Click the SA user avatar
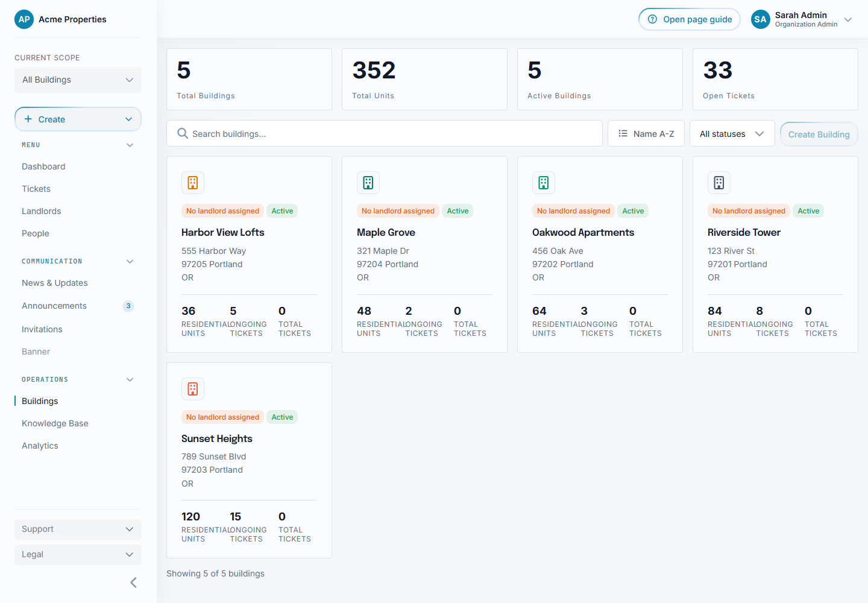The width and height of the screenshot is (868, 603). pos(761,19)
